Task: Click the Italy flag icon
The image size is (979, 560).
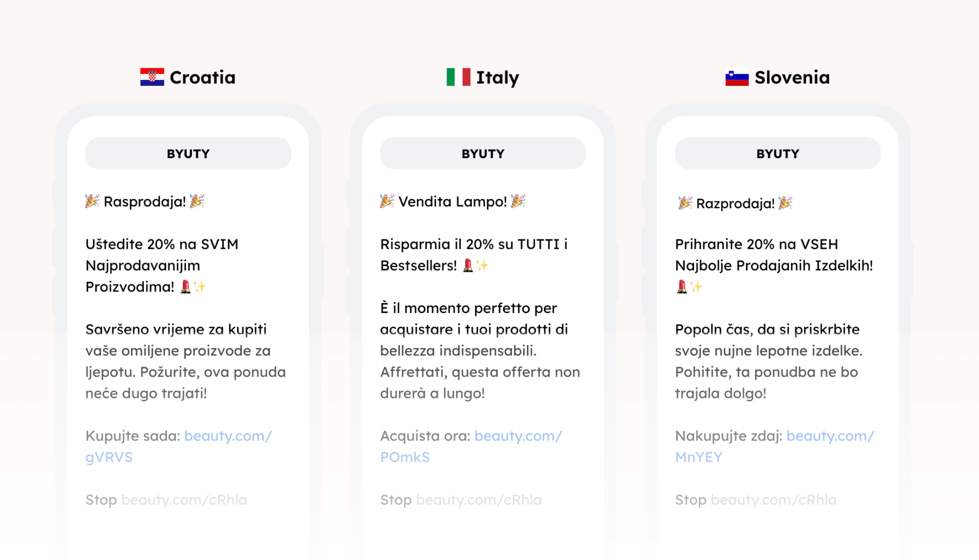Action: click(458, 77)
